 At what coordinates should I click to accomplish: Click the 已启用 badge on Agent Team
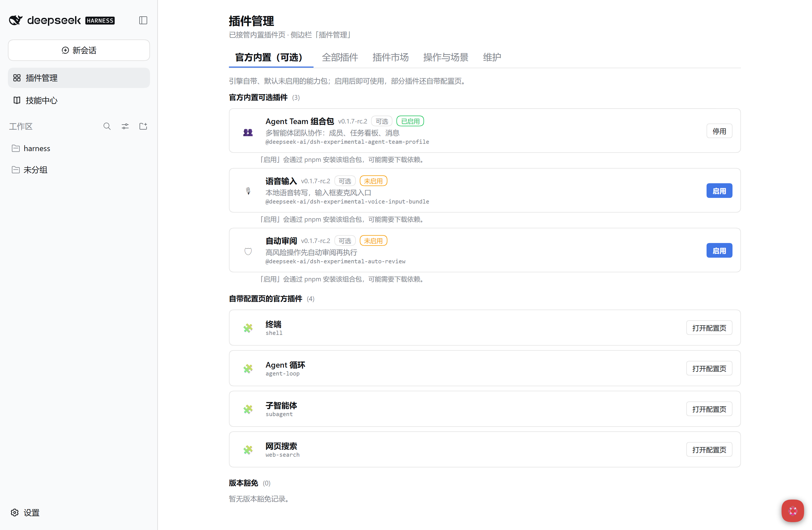coord(410,122)
